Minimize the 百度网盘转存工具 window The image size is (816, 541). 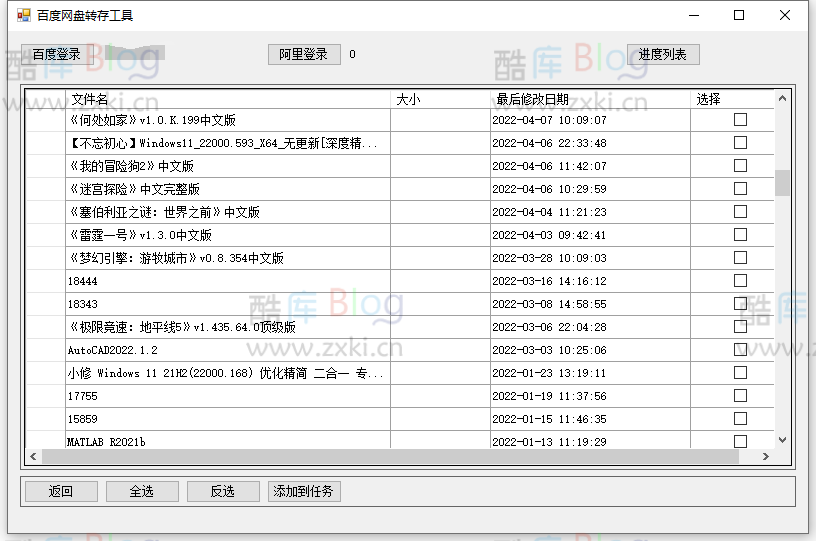pos(694,15)
